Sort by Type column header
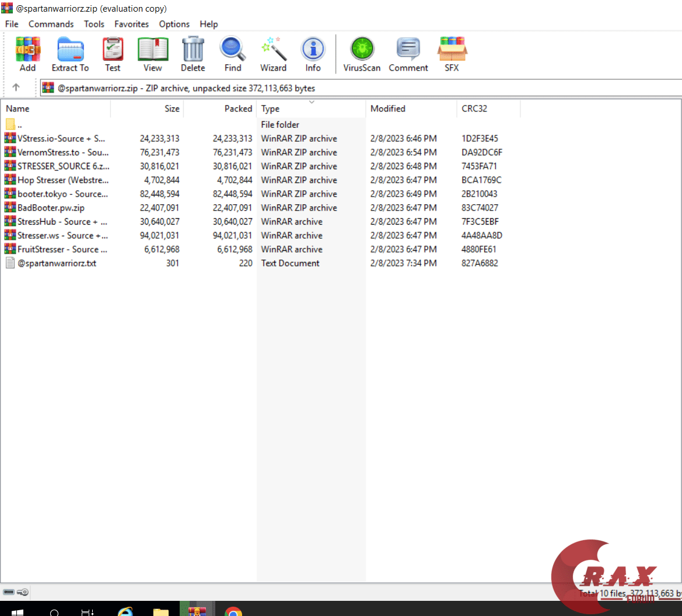This screenshot has height=616, width=682. pyautogui.click(x=312, y=108)
